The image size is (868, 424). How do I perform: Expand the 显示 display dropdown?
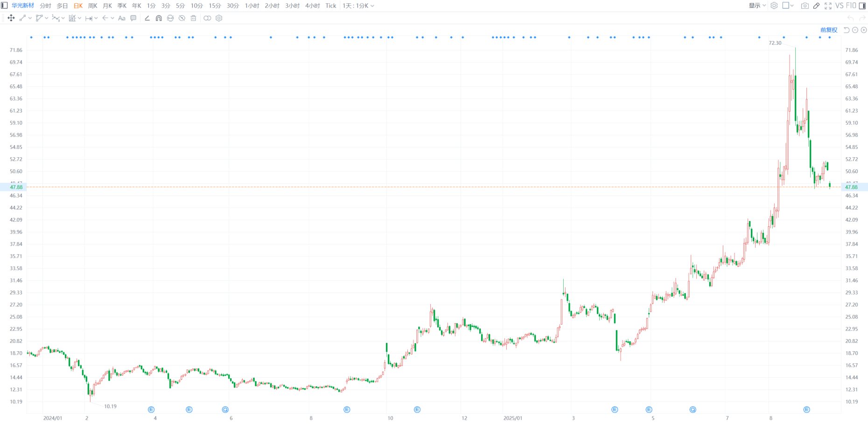point(757,6)
